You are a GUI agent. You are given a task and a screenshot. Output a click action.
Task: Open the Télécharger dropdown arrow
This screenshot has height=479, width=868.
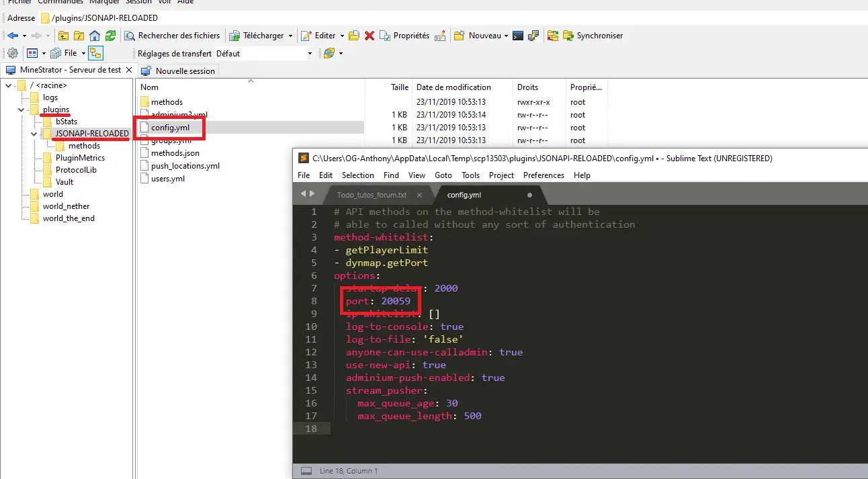point(290,36)
